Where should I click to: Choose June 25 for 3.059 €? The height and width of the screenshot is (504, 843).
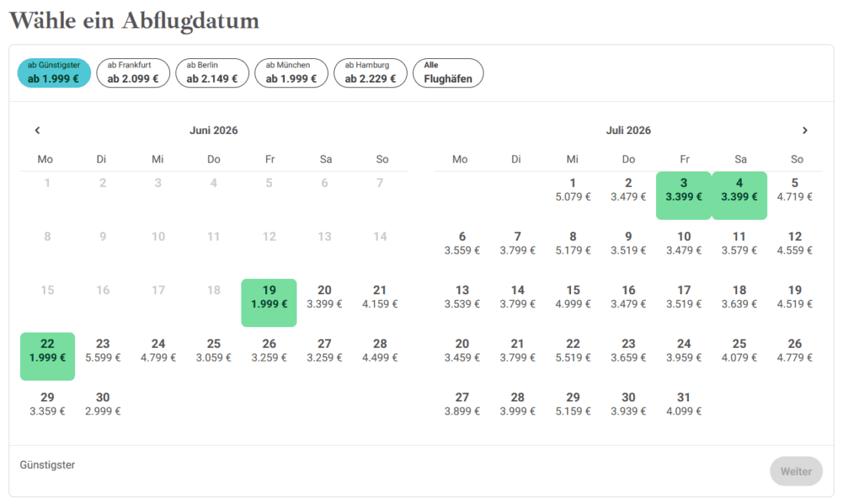[x=214, y=350]
